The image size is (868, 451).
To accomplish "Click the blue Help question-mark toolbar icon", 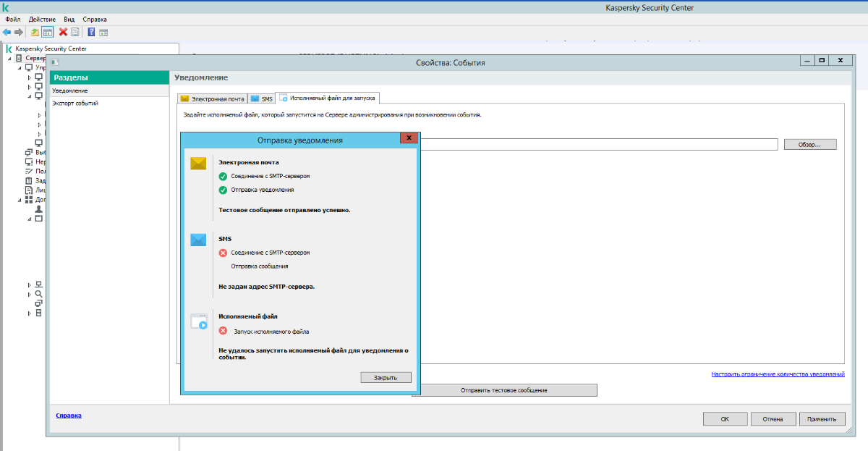I will pos(92,32).
